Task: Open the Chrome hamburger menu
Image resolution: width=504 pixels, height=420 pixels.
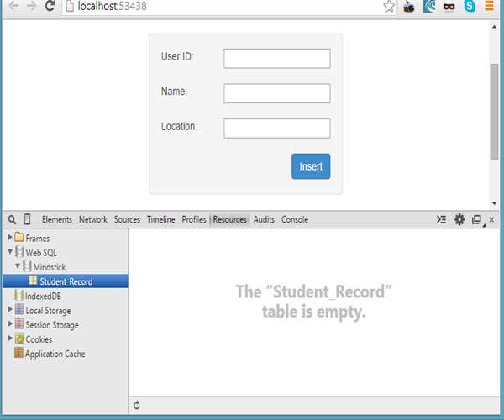Action: [490, 7]
